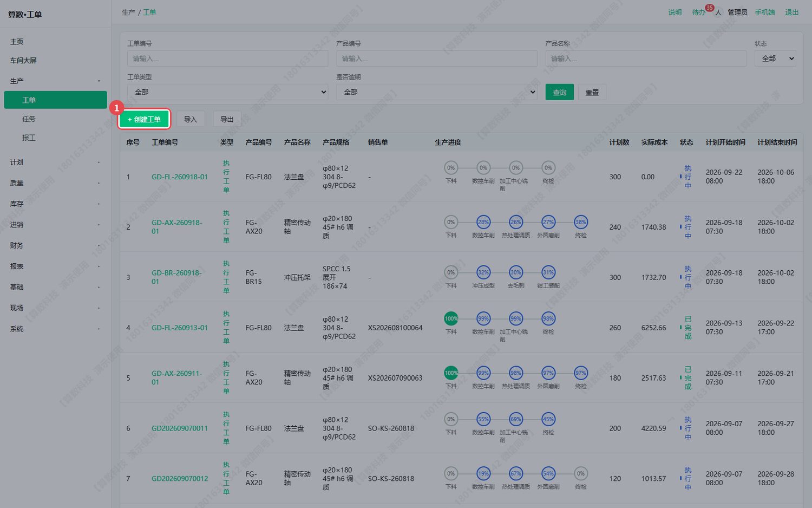Click 31% 钳工装配 progress circle

548,272
